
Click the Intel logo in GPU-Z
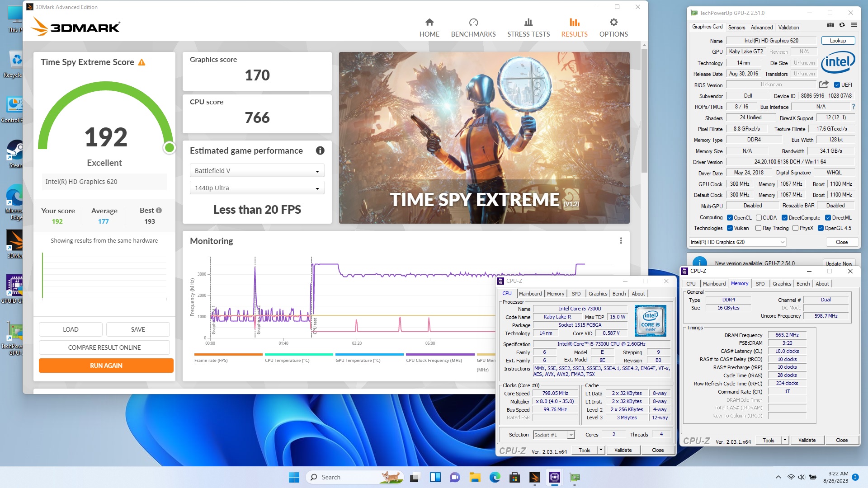coord(838,62)
